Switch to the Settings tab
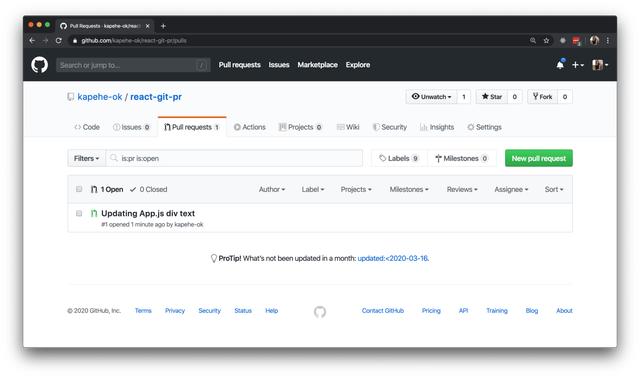This screenshot has height=378, width=640. (484, 127)
